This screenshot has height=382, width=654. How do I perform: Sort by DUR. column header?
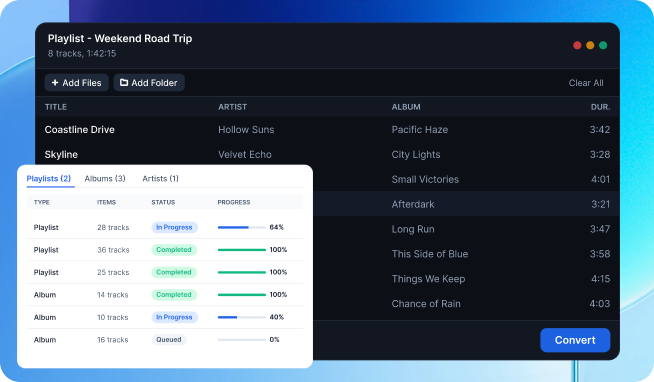(601, 107)
